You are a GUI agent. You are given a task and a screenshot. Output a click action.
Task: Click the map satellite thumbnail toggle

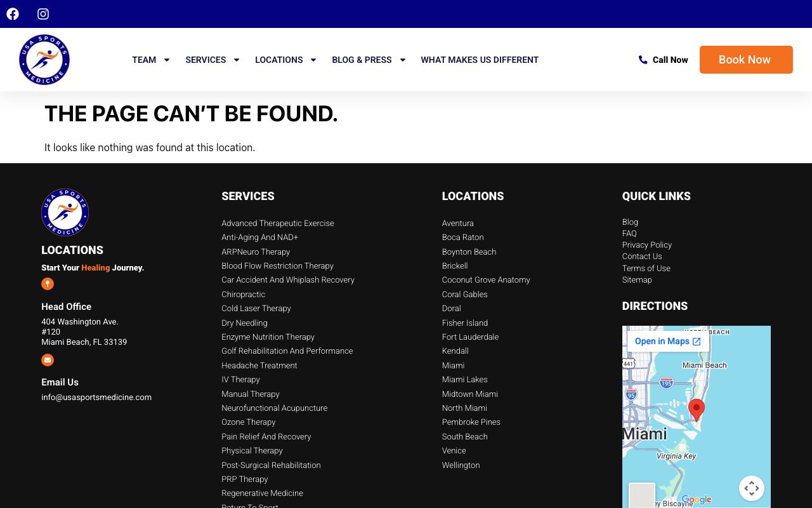tap(641, 495)
